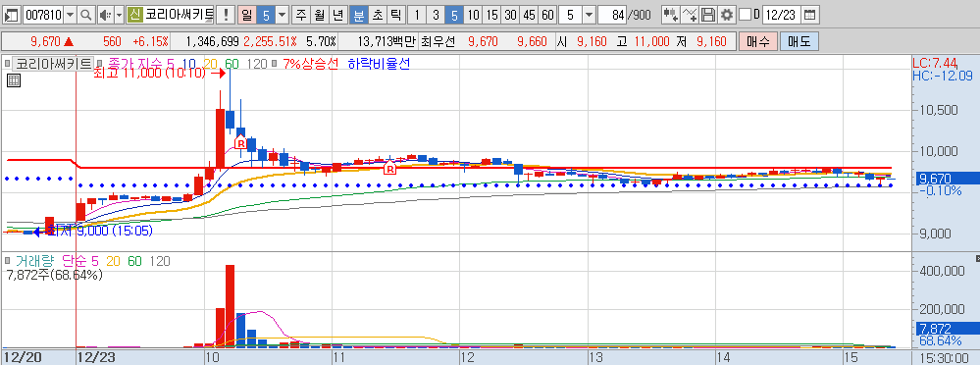Click the date field showing 12/23
980x365 pixels.
pos(781,15)
